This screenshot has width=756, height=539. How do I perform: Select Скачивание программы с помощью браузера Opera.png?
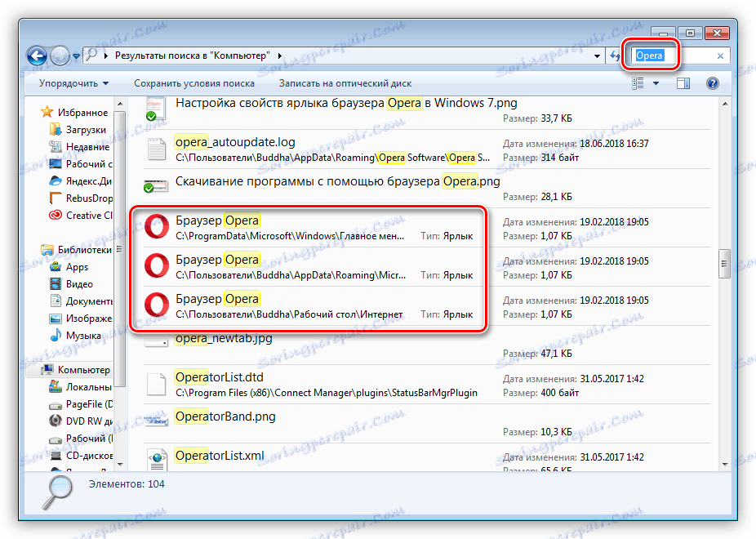pos(426,189)
